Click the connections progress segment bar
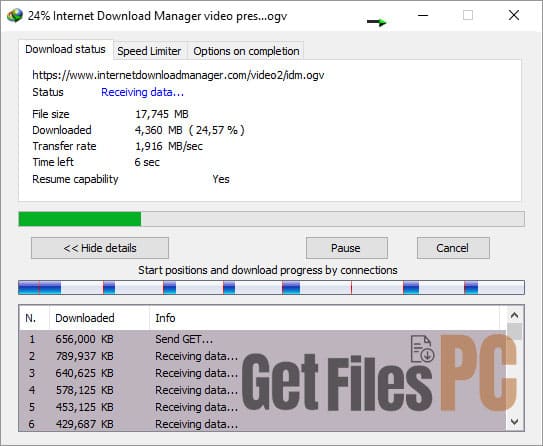543x446 pixels. (x=272, y=288)
